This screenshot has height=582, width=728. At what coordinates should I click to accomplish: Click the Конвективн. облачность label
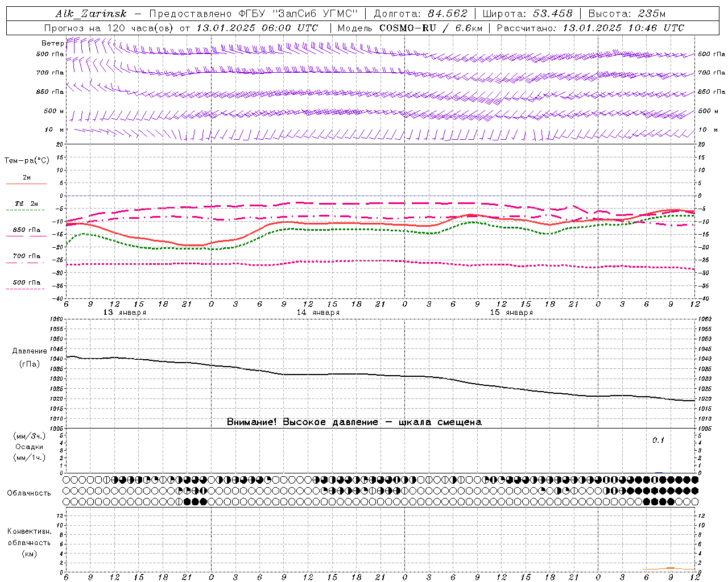tap(29, 537)
